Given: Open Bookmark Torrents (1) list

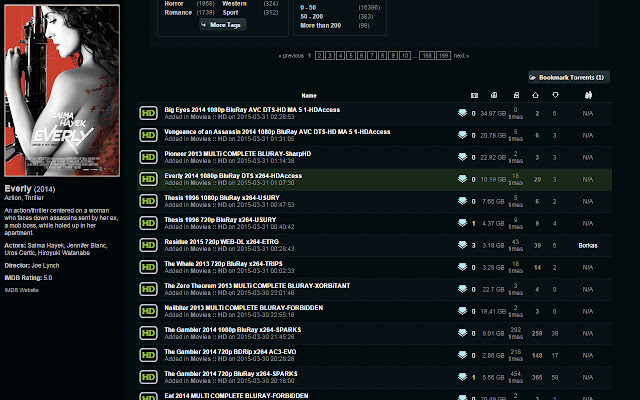Looking at the screenshot, I should [x=569, y=77].
